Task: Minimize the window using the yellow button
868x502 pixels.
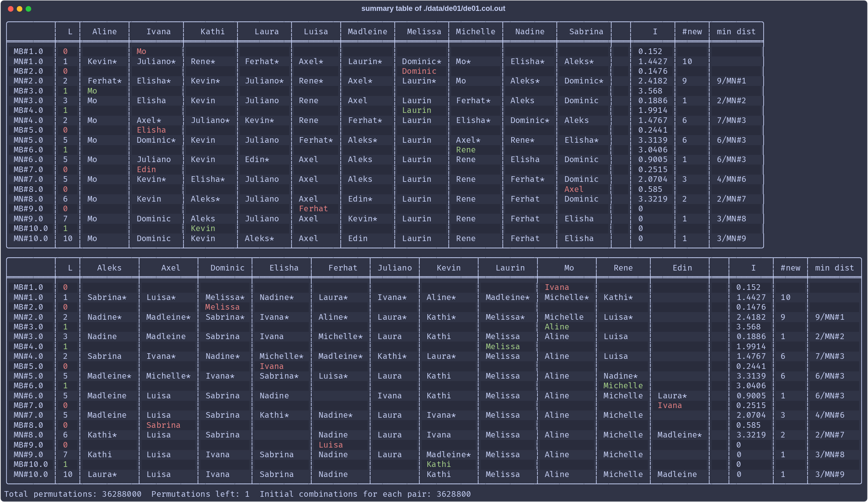Action: tap(20, 9)
